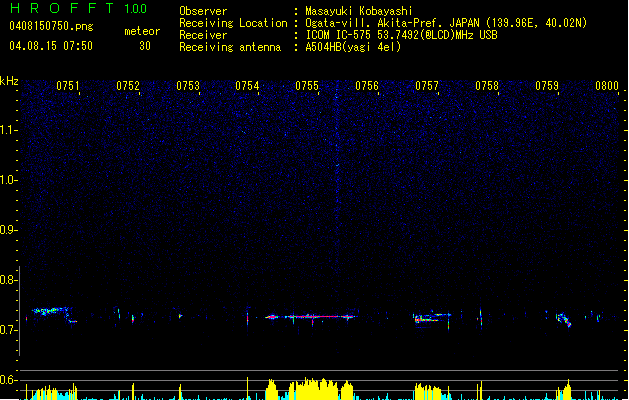The image size is (629, 400).
Task: Click the Observer label
Action: (203, 11)
